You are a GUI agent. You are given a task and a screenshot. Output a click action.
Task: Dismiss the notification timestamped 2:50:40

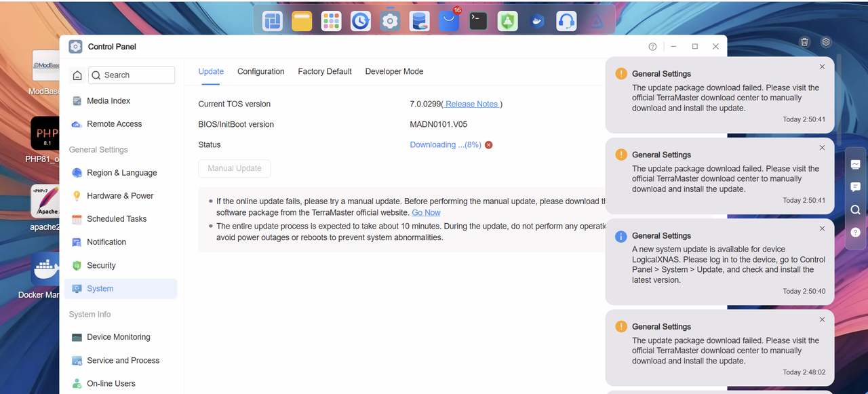click(822, 229)
